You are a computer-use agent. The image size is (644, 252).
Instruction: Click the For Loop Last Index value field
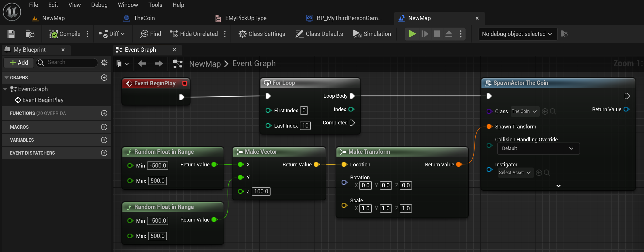tap(305, 126)
